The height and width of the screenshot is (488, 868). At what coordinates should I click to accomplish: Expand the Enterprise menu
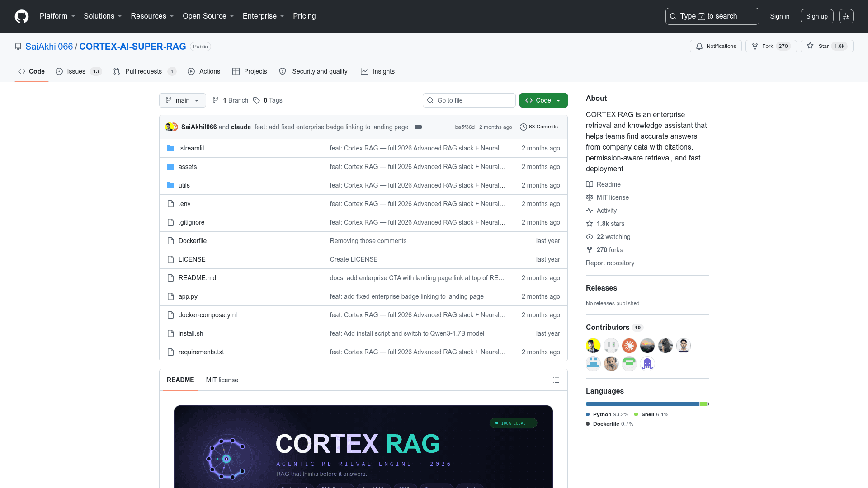tap(263, 16)
